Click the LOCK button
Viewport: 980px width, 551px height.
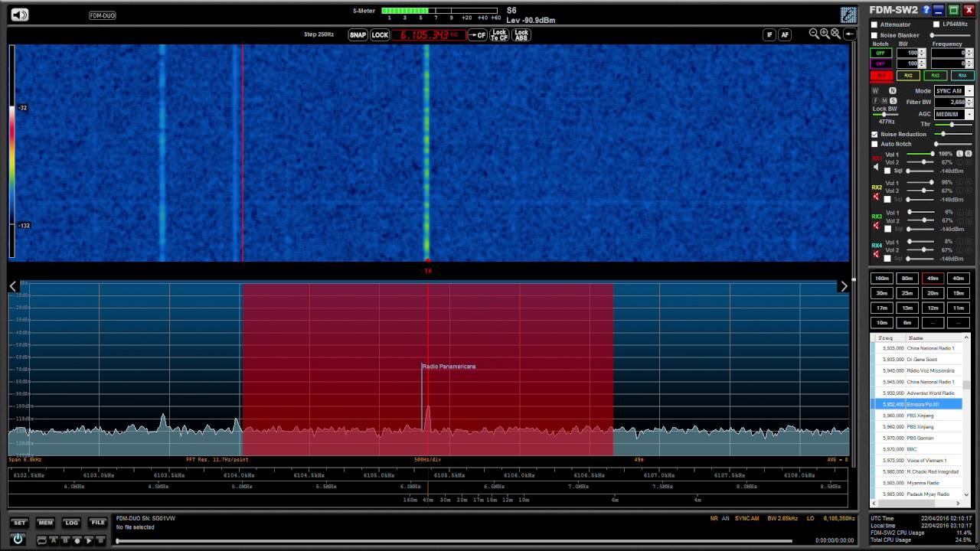(x=380, y=34)
